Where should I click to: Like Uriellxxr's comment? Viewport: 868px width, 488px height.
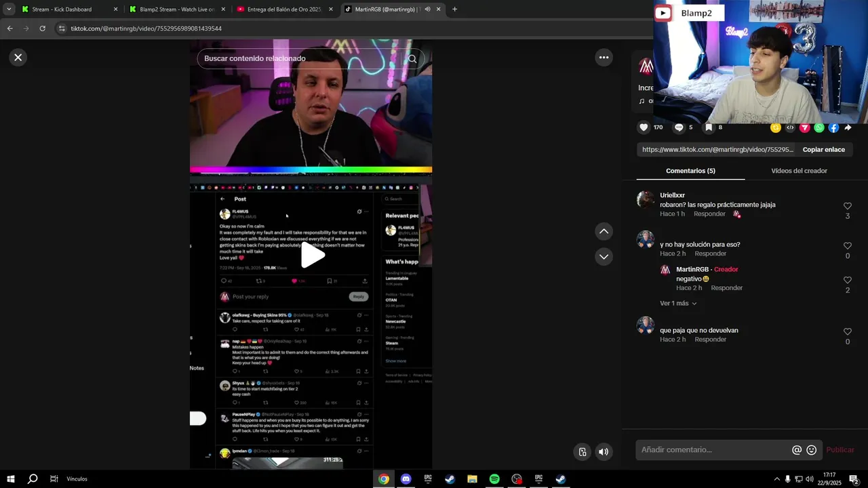848,206
